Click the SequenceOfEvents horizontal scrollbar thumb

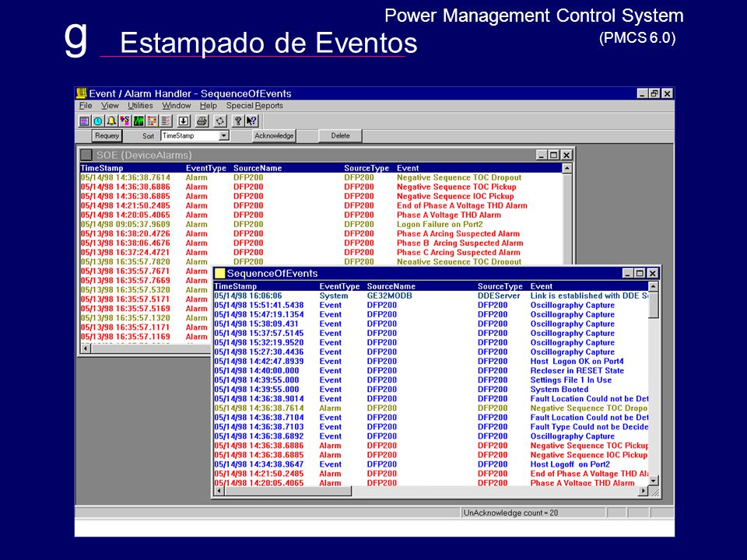click(288, 491)
